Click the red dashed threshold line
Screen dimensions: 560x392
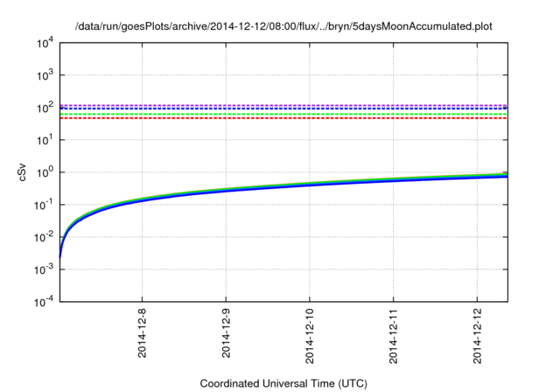[283, 118]
